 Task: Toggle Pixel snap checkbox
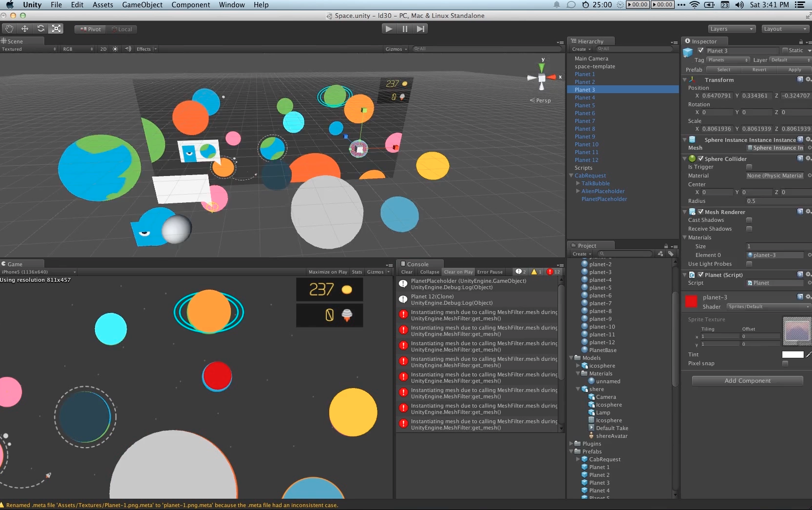coord(785,363)
